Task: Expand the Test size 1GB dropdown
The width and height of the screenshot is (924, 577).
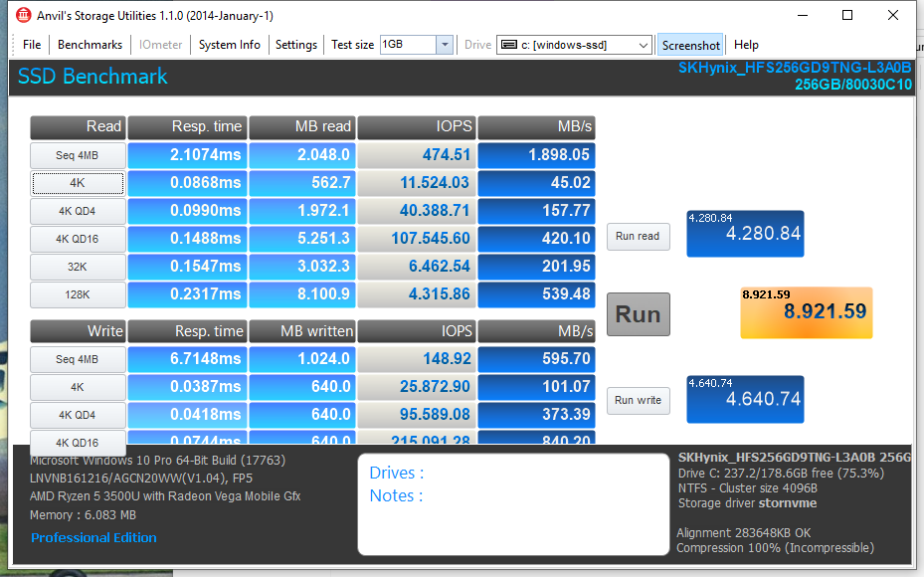Action: (444, 45)
